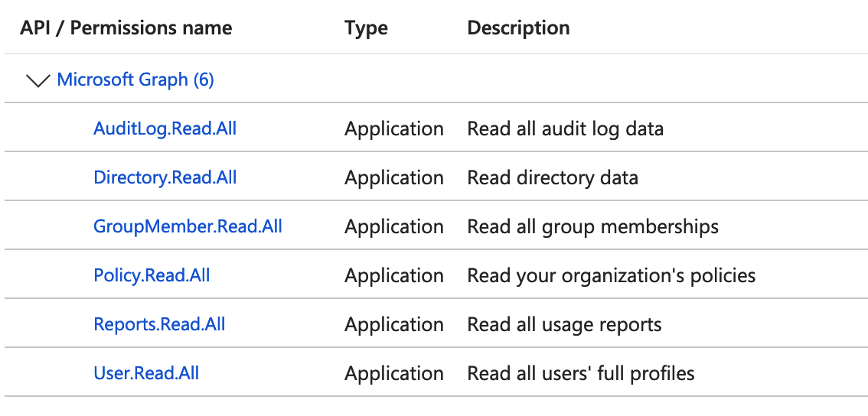Click the Description column header
This screenshot has height=416, width=868.
click(518, 28)
